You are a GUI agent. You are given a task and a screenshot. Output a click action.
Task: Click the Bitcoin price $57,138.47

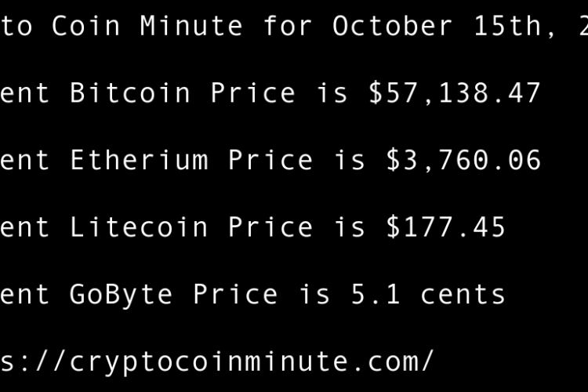coord(455,93)
